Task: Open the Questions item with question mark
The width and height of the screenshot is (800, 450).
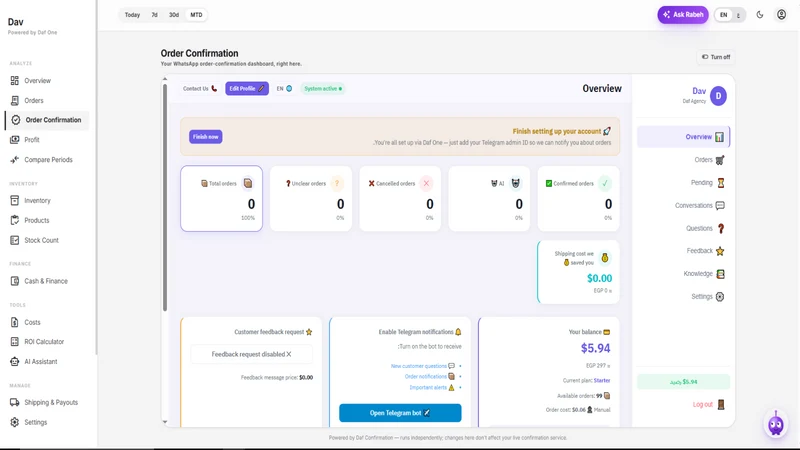Action: 705,229
